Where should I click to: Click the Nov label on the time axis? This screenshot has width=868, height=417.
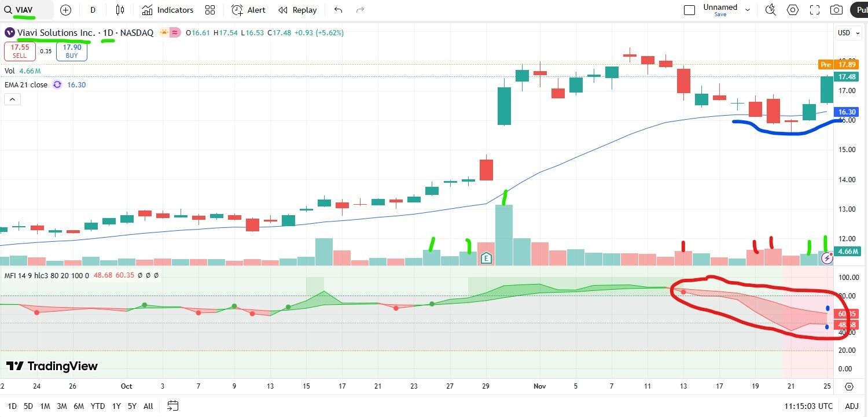(x=540, y=386)
